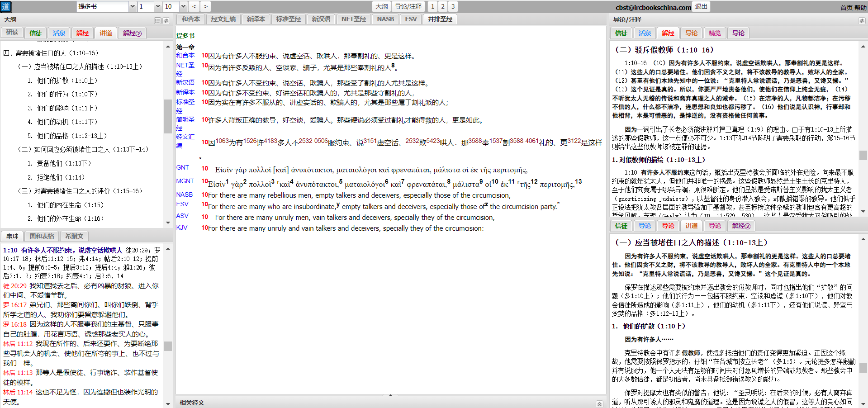This screenshot has height=408, width=868.
Task: Open the 提多书 book dropdown
Action: point(133,6)
